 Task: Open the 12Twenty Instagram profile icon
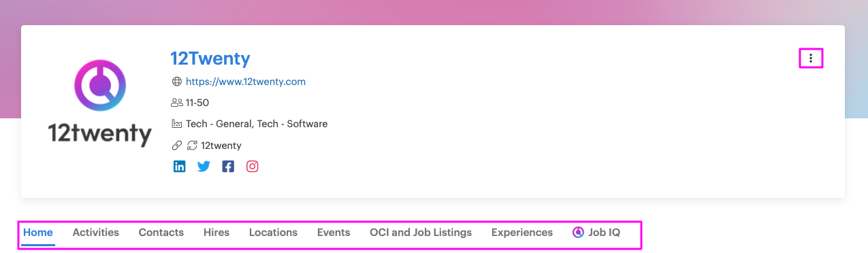[x=253, y=167]
